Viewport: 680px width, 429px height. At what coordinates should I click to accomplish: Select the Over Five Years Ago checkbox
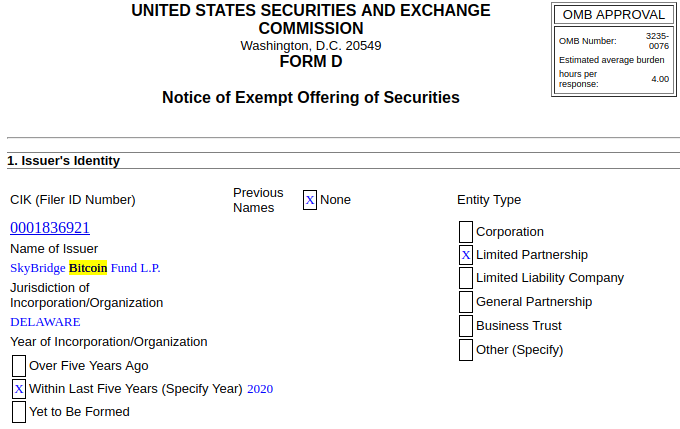point(19,366)
